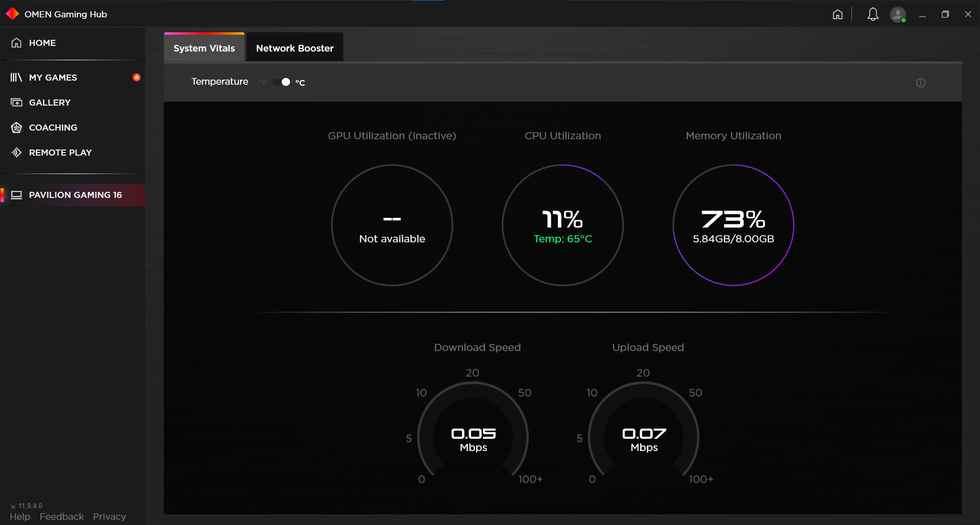Open the Pavilion Gaming 16 device page
Viewport: 980px width, 525px height.
click(75, 195)
